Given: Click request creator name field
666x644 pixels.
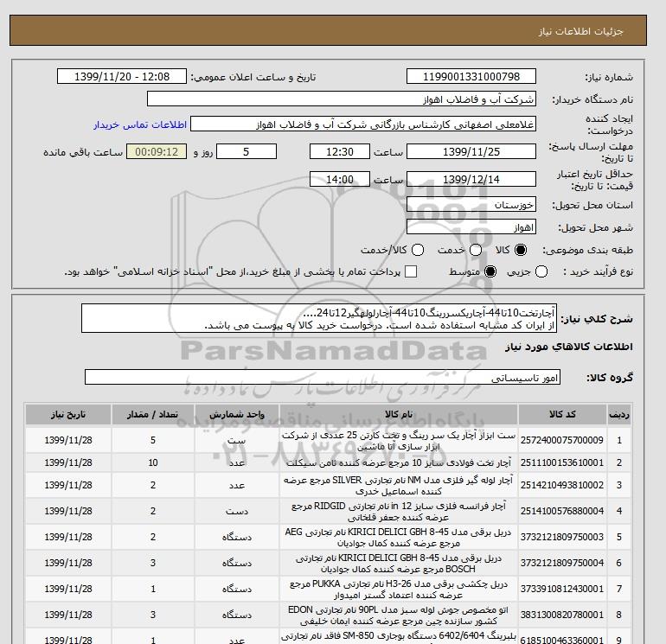Looking at the screenshot, I should pyautogui.click(x=363, y=124).
